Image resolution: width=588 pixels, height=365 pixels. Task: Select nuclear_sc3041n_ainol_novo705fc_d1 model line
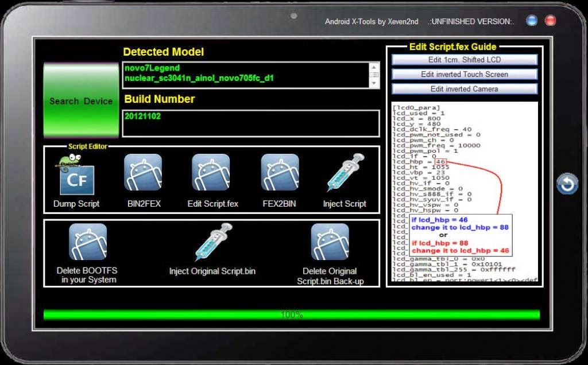point(199,78)
